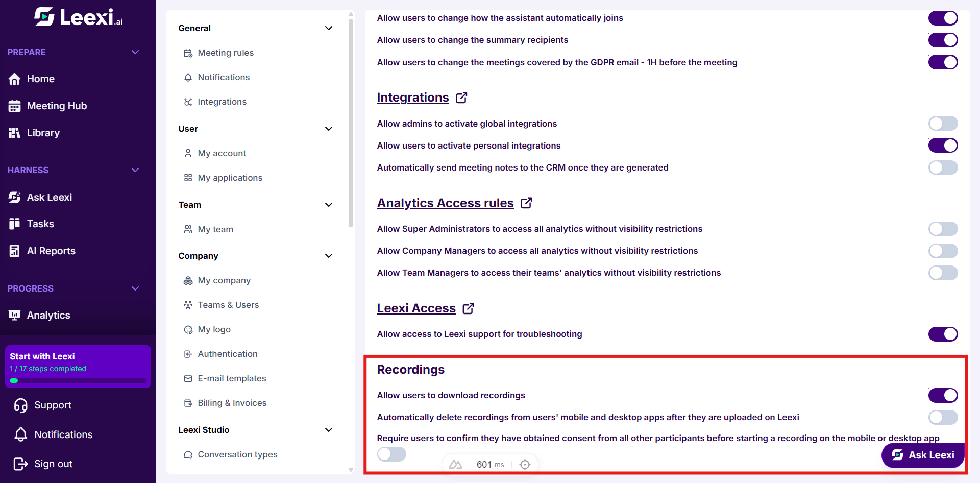
Task: Click the Home house icon
Action: click(x=15, y=79)
